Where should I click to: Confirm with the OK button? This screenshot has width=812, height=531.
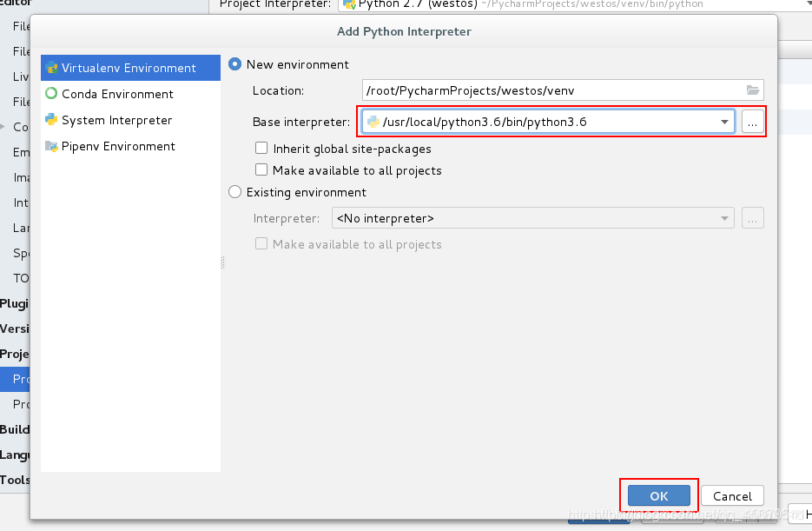coord(658,495)
